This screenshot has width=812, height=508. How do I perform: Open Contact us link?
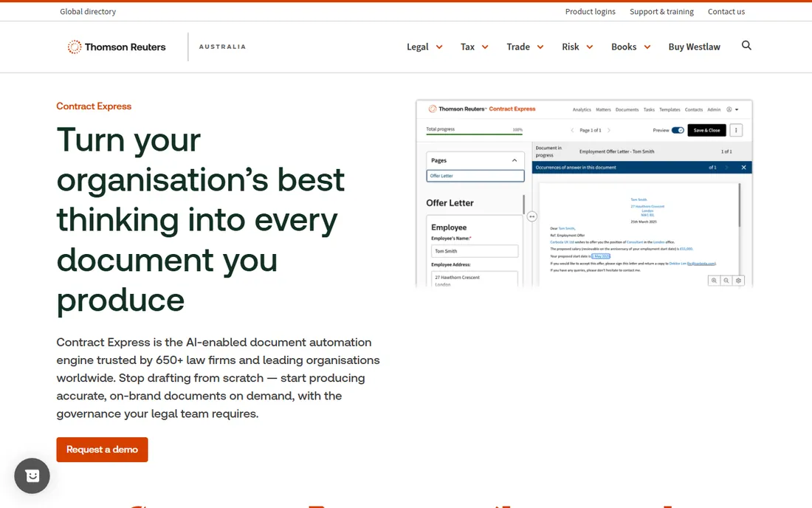pos(726,11)
